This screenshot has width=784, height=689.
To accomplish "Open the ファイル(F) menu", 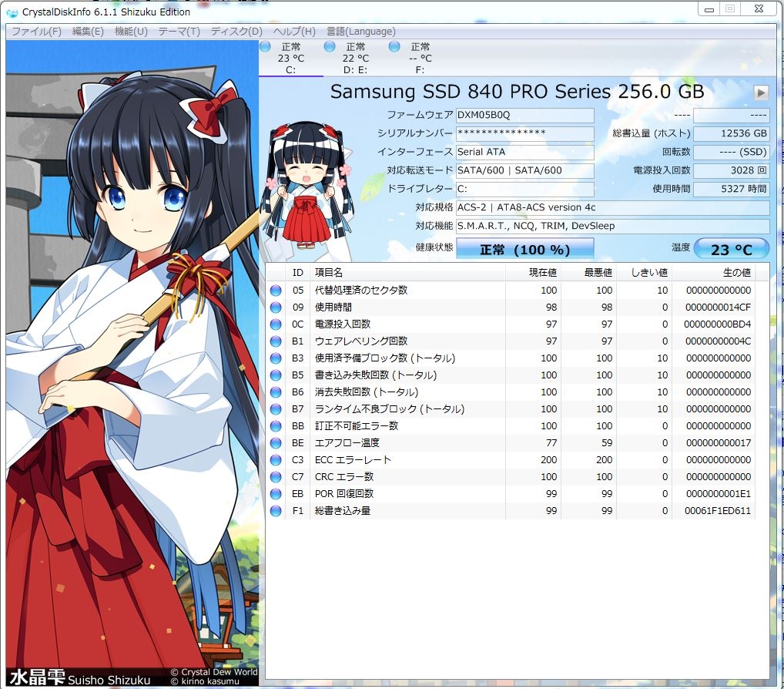I will [x=36, y=32].
